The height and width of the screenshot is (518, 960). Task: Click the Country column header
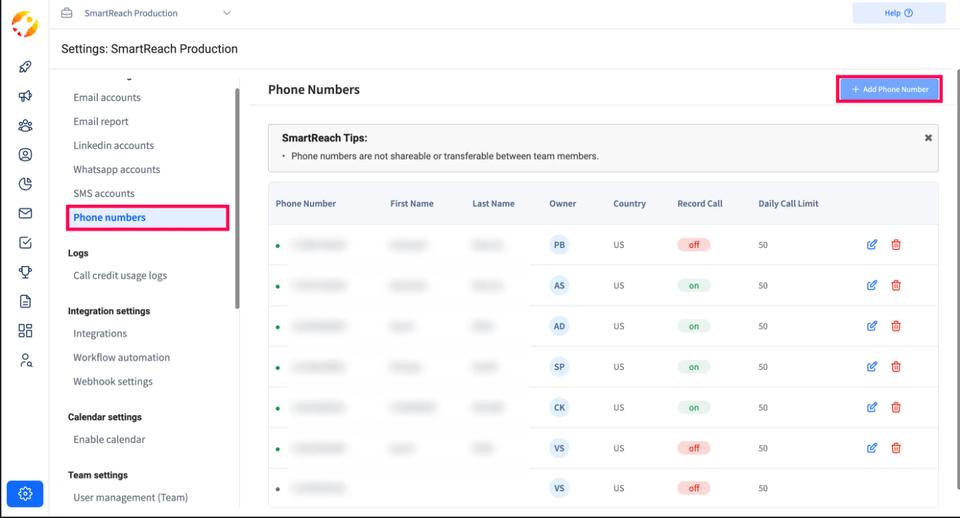pyautogui.click(x=629, y=203)
